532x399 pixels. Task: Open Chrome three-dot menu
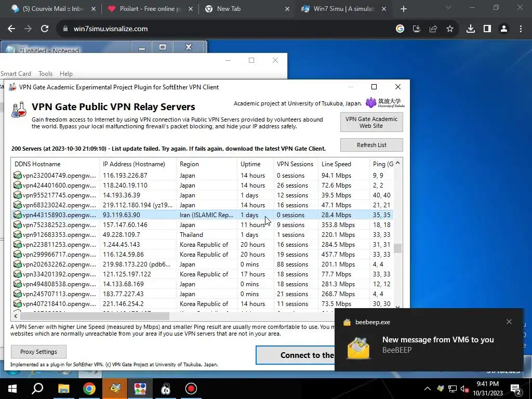pos(521,29)
